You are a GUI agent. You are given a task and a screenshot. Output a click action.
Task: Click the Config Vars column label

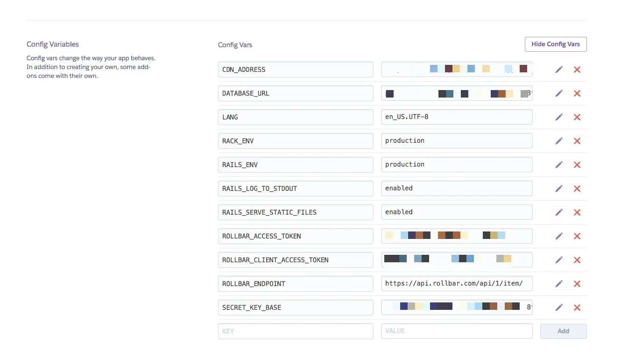click(x=235, y=45)
